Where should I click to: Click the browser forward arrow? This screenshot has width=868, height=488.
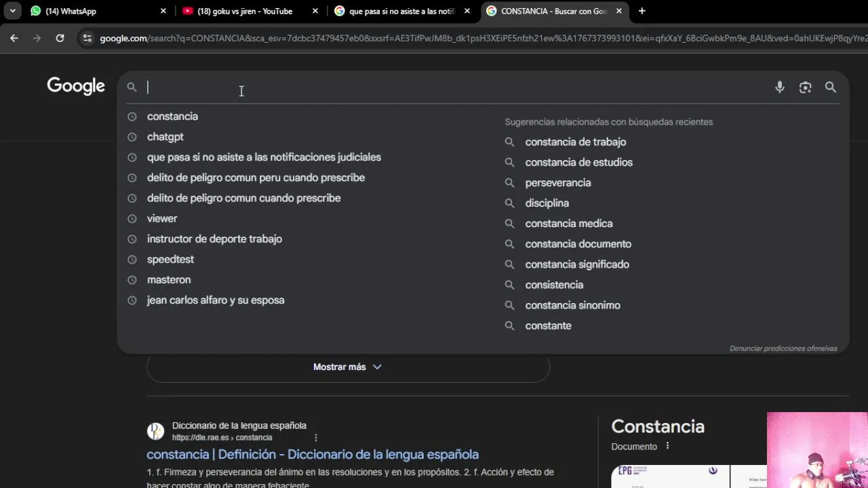pos(37,38)
